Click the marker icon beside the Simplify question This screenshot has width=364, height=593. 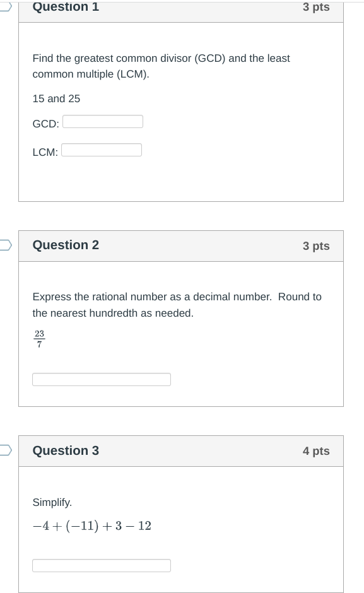tap(3, 450)
